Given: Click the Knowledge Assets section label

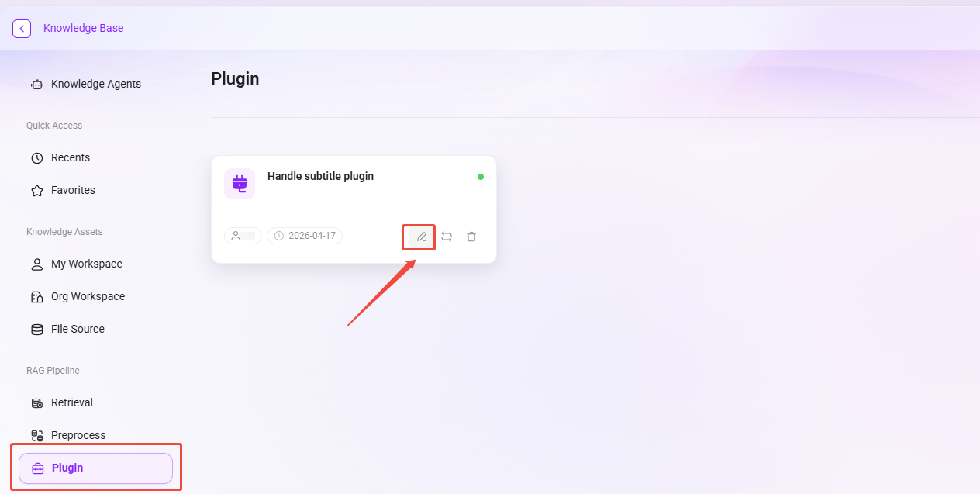Looking at the screenshot, I should [x=64, y=232].
